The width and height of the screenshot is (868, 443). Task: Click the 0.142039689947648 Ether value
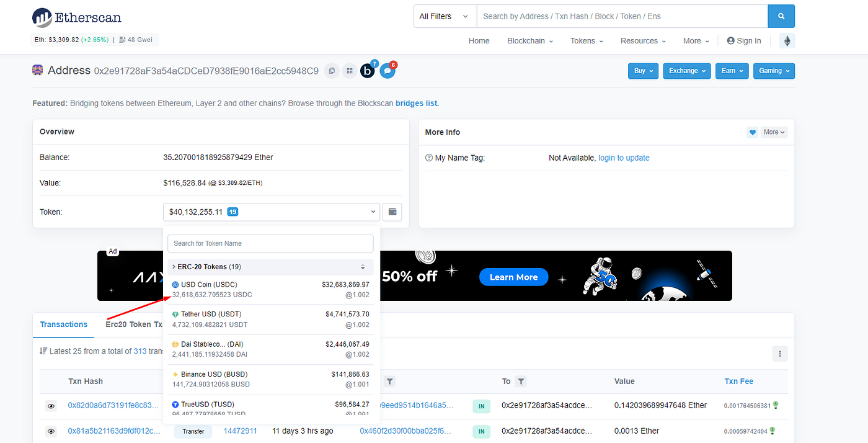[x=660, y=405]
